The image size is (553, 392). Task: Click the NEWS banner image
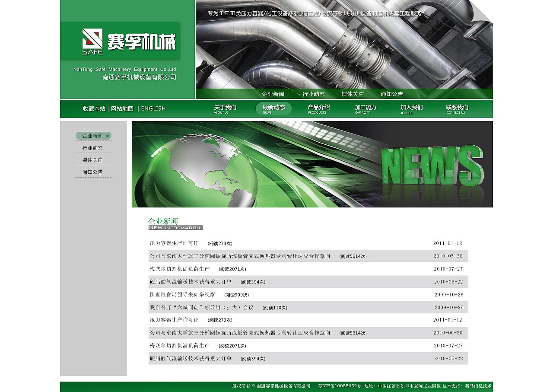click(312, 164)
